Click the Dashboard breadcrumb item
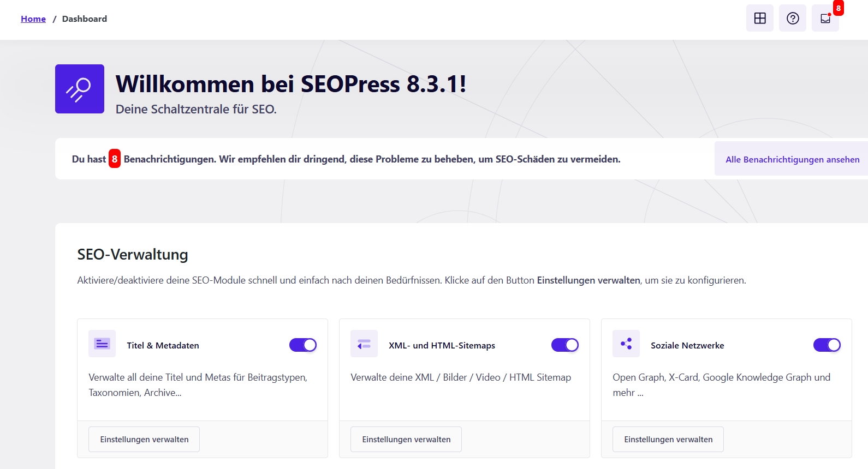 [x=85, y=19]
